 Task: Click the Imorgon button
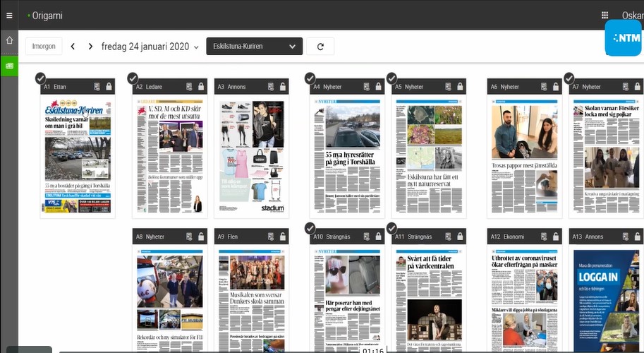click(44, 47)
